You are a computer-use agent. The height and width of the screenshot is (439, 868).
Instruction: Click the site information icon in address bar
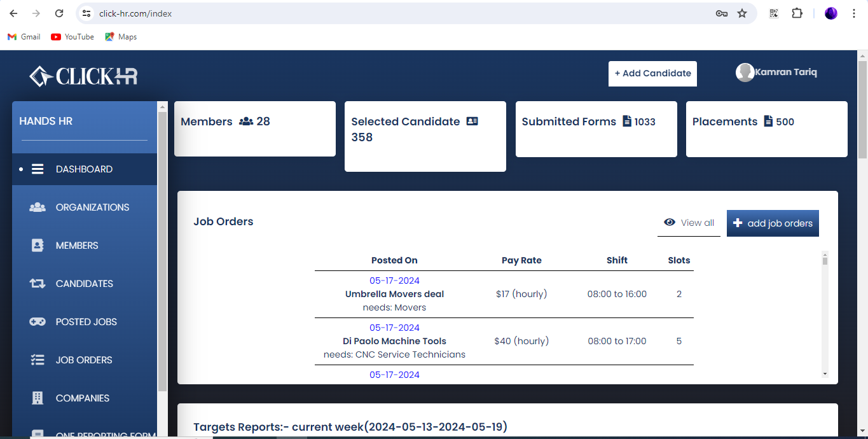(x=87, y=13)
